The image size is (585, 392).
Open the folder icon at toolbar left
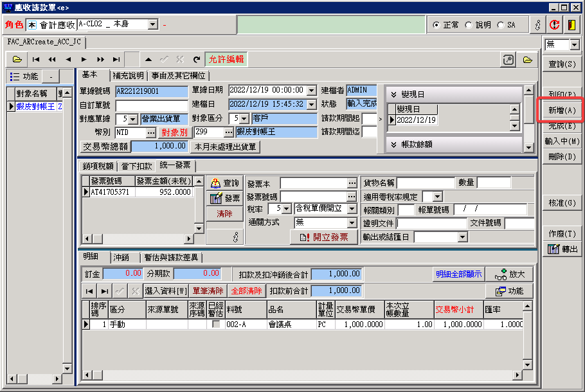coord(17,59)
